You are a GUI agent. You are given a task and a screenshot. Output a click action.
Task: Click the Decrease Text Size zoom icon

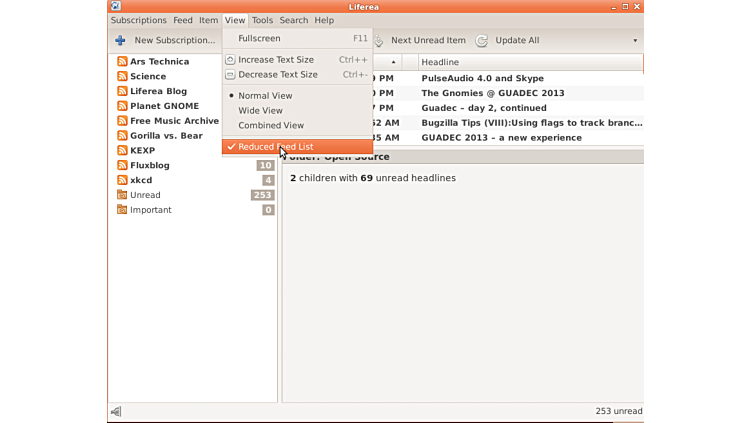230,75
